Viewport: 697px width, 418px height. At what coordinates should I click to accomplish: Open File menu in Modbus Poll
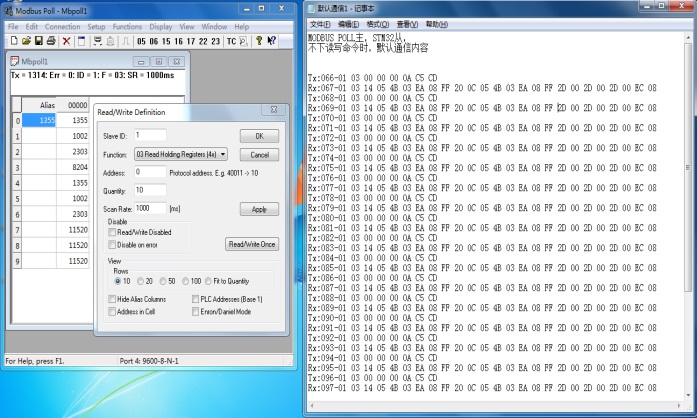click(x=13, y=27)
